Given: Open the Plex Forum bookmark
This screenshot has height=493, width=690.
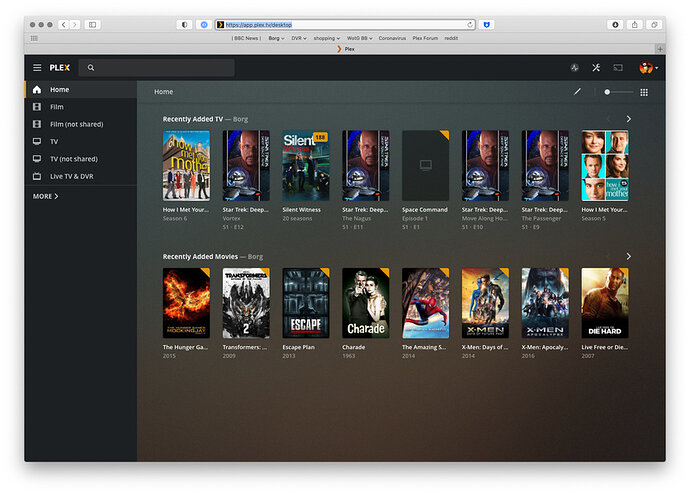Looking at the screenshot, I should pyautogui.click(x=425, y=38).
